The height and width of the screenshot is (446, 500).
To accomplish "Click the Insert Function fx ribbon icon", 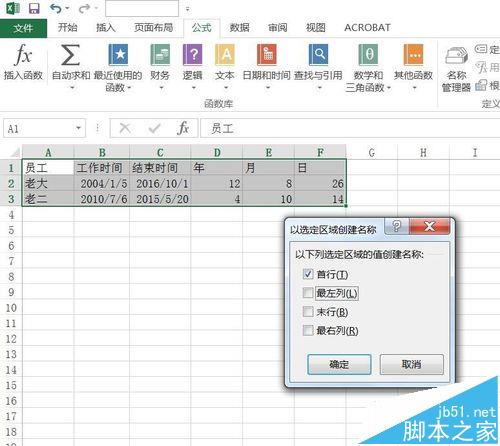I will [23, 55].
